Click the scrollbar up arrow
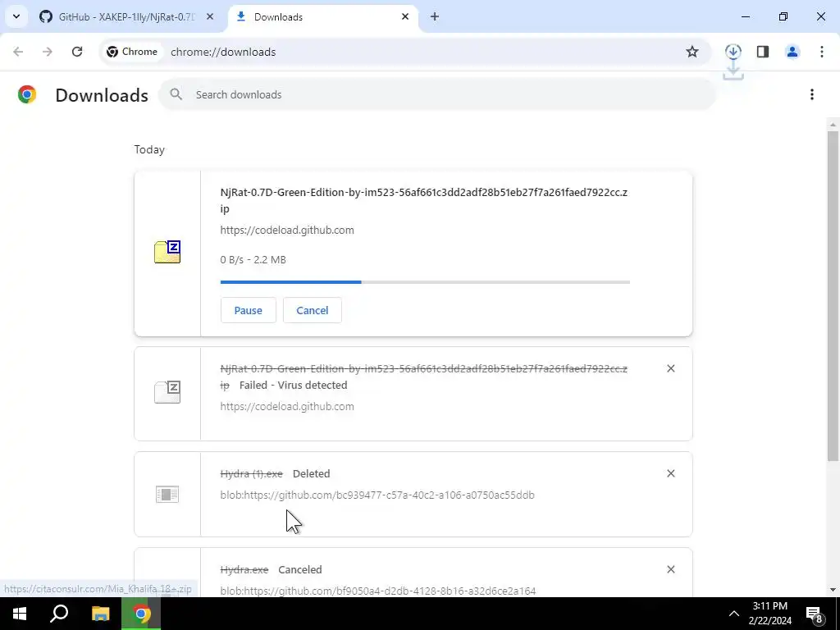The image size is (840, 630). pyautogui.click(x=833, y=125)
